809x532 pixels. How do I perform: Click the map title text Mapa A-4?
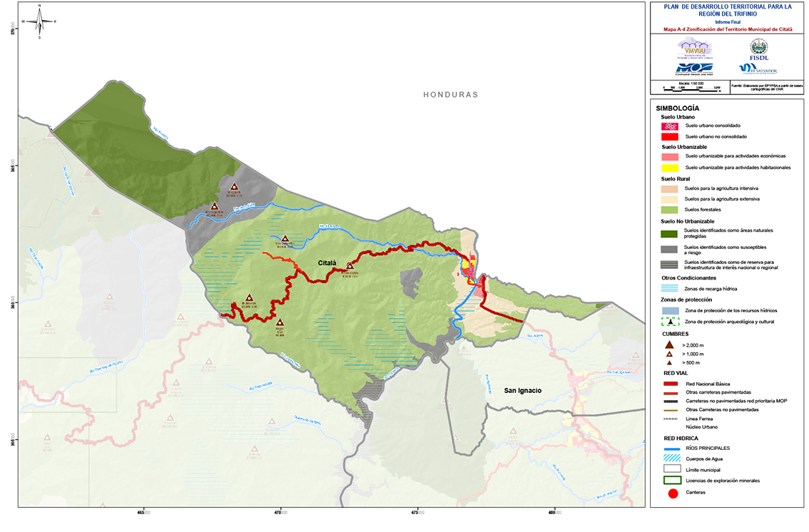tap(728, 29)
